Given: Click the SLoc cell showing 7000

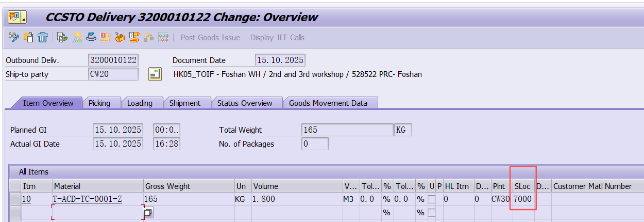Looking at the screenshot, I should pos(523,199).
